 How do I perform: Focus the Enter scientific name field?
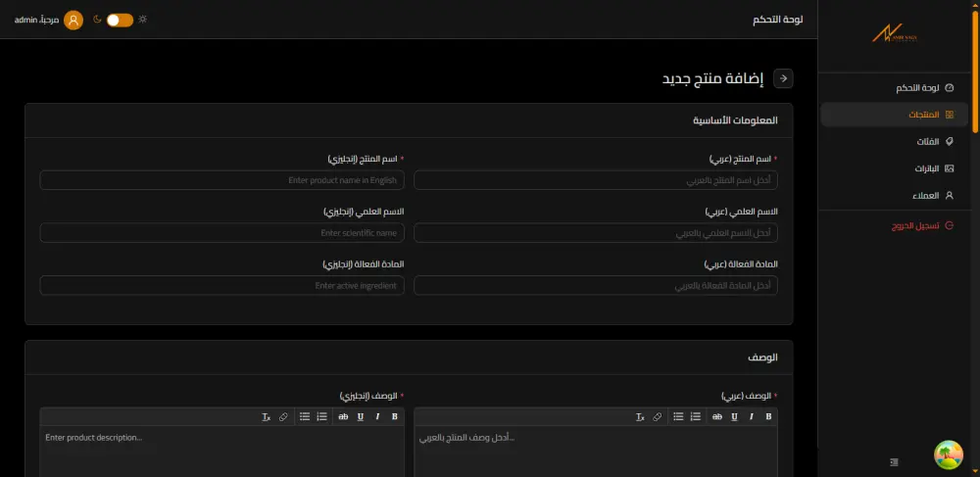pos(221,233)
